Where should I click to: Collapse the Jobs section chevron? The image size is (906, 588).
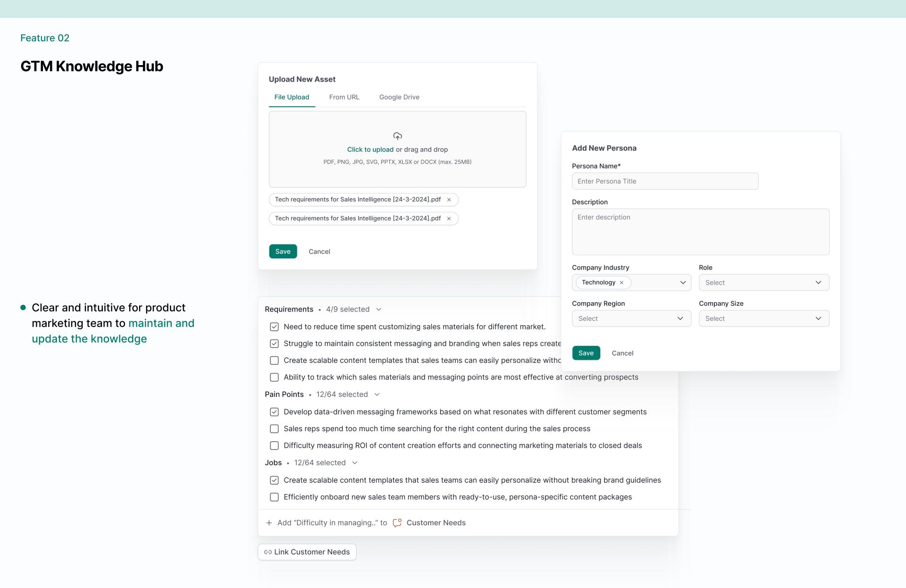coord(355,463)
